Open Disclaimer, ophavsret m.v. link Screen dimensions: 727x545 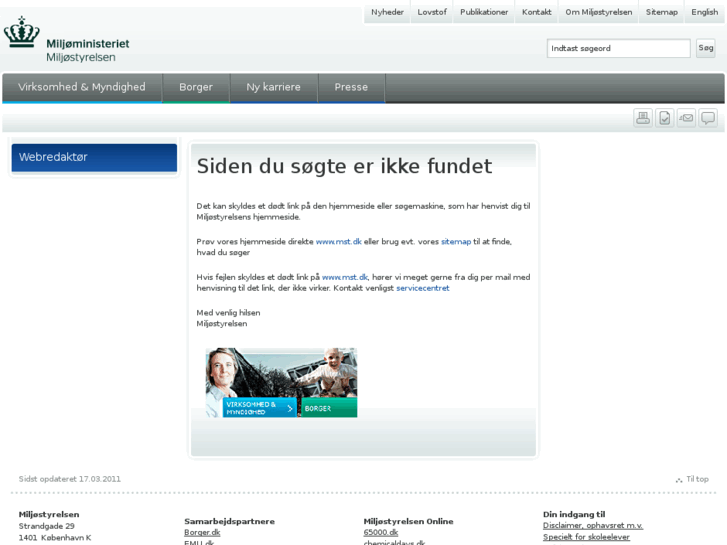[x=593, y=526]
